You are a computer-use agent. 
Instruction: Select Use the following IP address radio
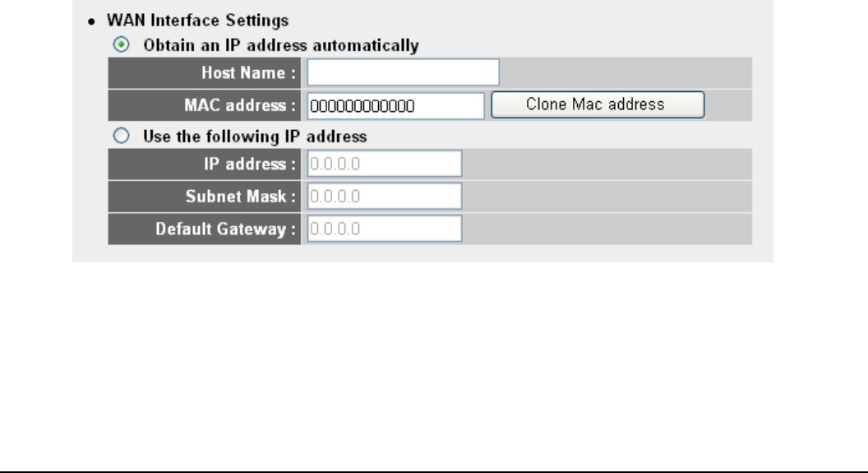coord(121,136)
